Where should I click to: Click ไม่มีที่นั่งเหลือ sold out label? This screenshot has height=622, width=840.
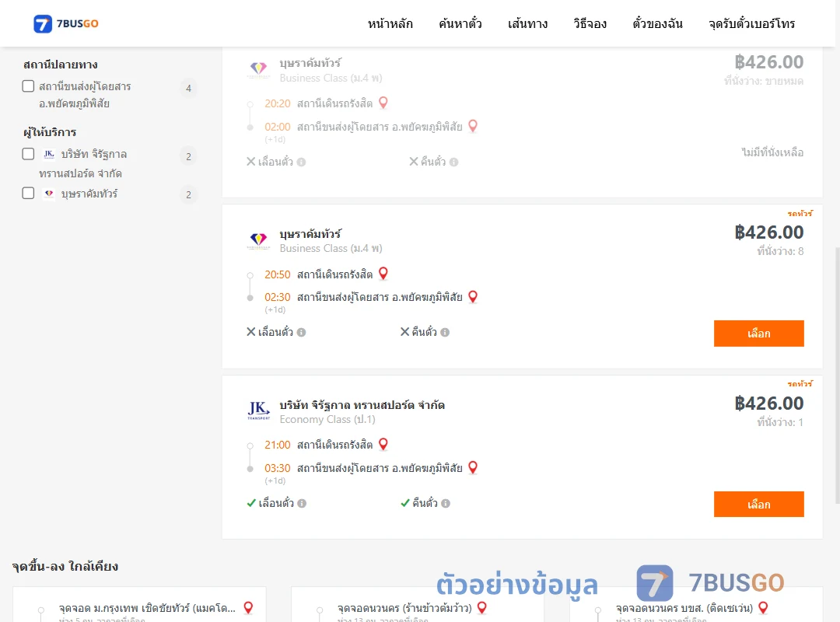(x=772, y=152)
